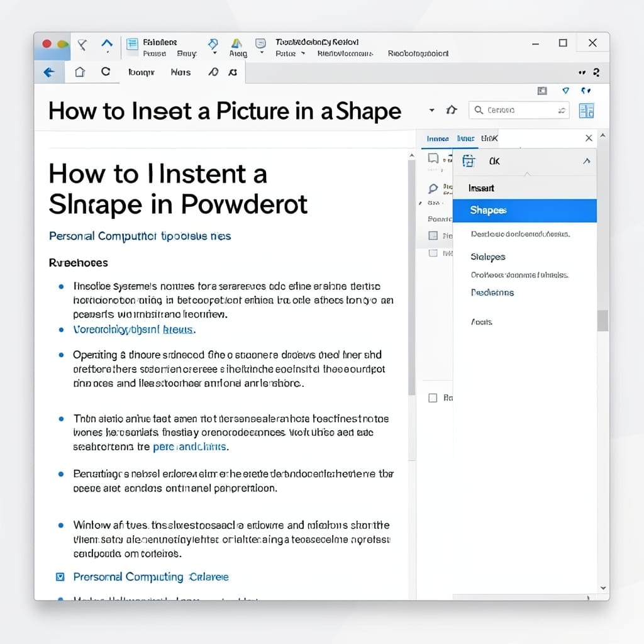The width and height of the screenshot is (644, 644).
Task: Open the dropdown arrow next to 'Pɑtɑɛ'
Action: tap(303, 53)
